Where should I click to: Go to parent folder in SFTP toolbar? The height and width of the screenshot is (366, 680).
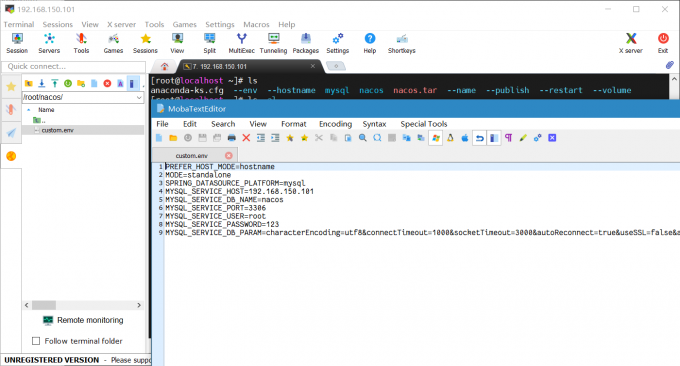[x=29, y=83]
